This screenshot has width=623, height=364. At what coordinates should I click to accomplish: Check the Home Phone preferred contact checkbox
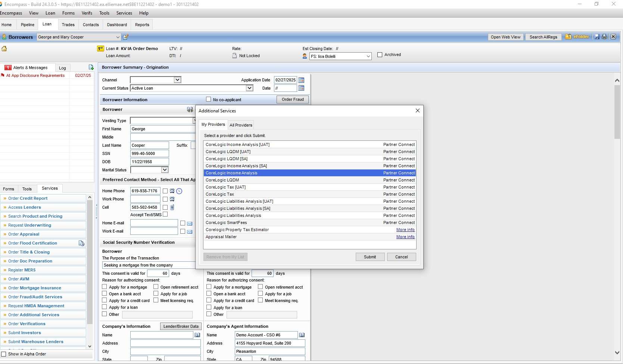[x=165, y=191]
